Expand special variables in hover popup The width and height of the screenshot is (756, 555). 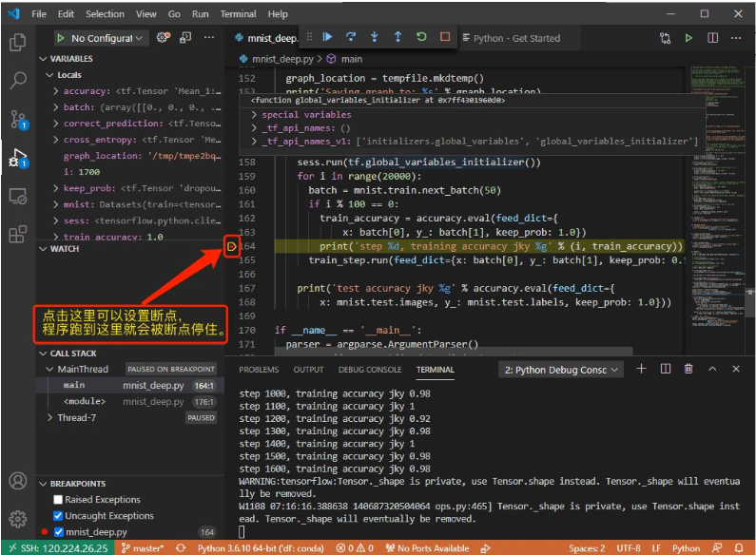pyautogui.click(x=254, y=115)
